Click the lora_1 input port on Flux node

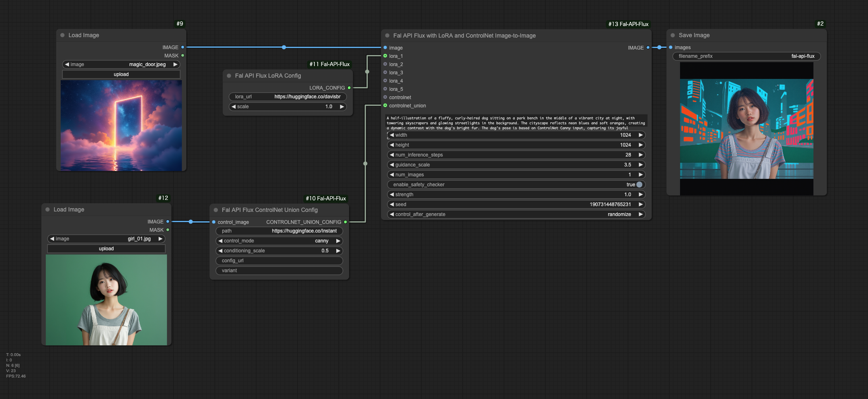coord(385,56)
